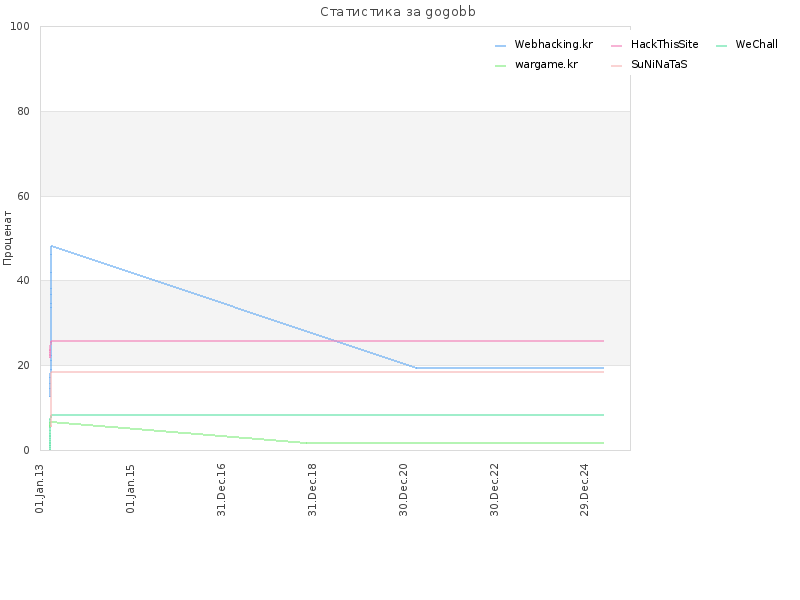
Task: Click the 29.Dec.24 x-axis date label
Action: [585, 490]
